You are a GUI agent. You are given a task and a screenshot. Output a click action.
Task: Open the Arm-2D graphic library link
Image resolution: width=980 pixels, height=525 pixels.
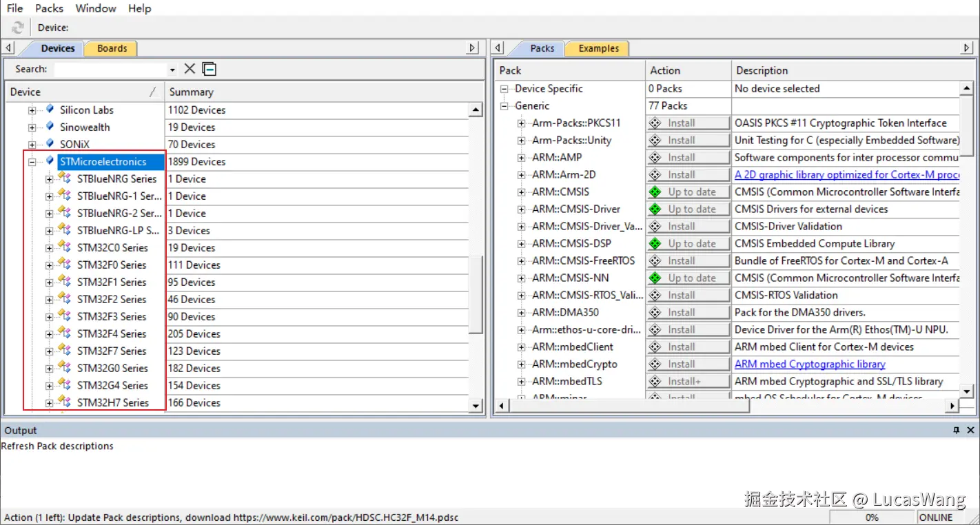(x=847, y=175)
